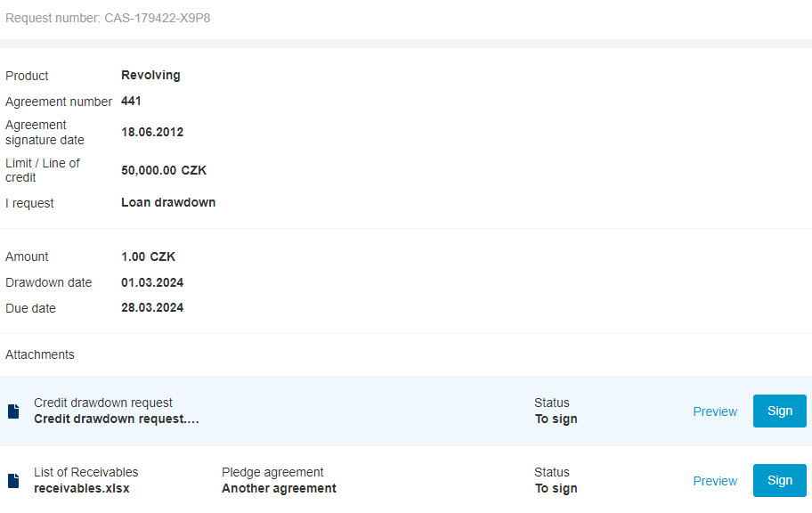Sign the Credit drawdown request attachment

(x=779, y=411)
